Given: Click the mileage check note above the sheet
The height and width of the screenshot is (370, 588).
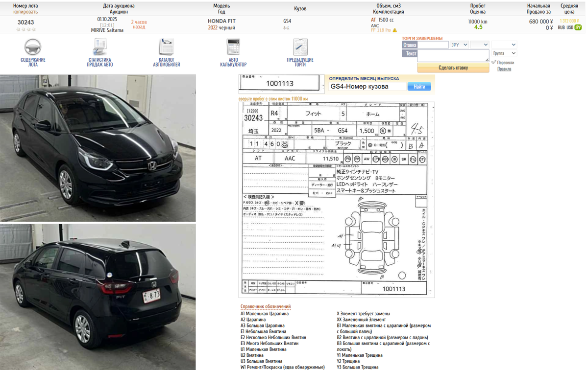Looking at the screenshot, I should click(x=273, y=99).
